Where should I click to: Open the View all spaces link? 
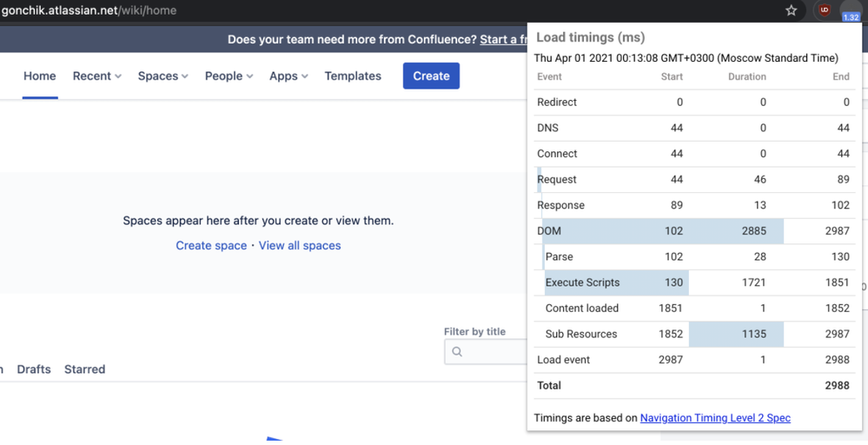300,246
